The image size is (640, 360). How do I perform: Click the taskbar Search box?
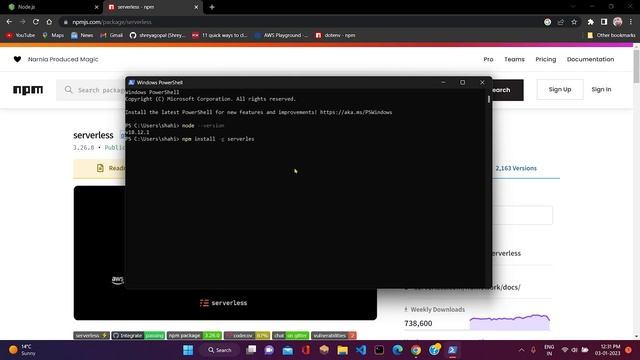click(x=220, y=350)
